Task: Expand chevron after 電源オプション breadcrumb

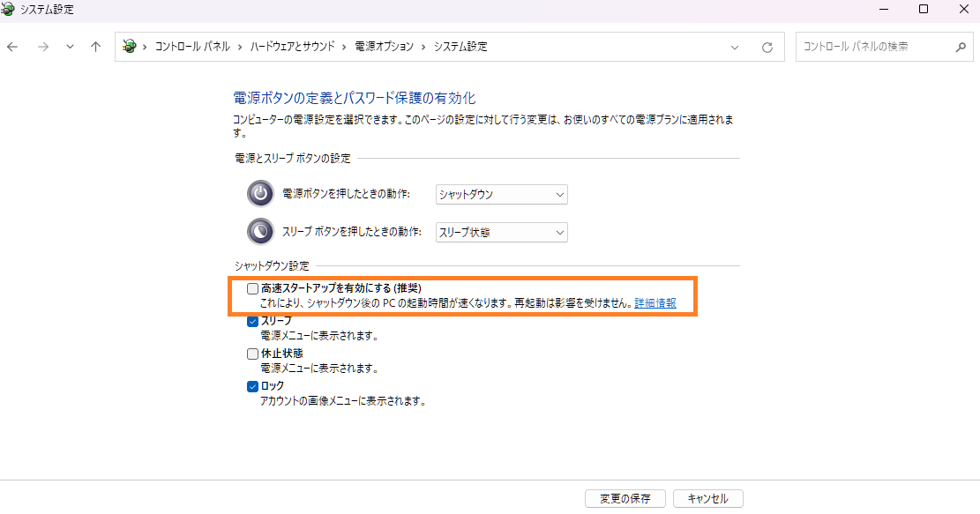Action: [423, 47]
